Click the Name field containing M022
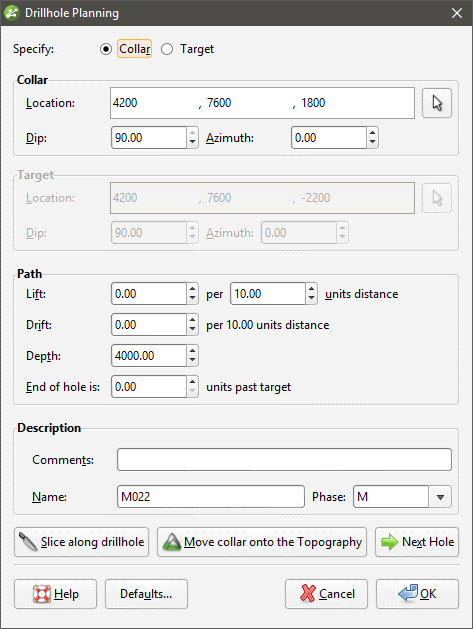 [x=211, y=497]
